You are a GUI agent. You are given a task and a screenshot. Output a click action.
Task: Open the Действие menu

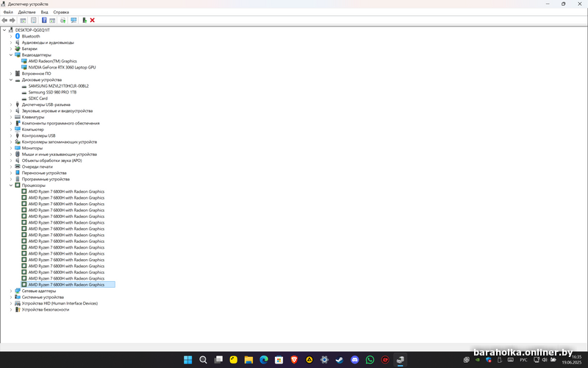pyautogui.click(x=27, y=12)
